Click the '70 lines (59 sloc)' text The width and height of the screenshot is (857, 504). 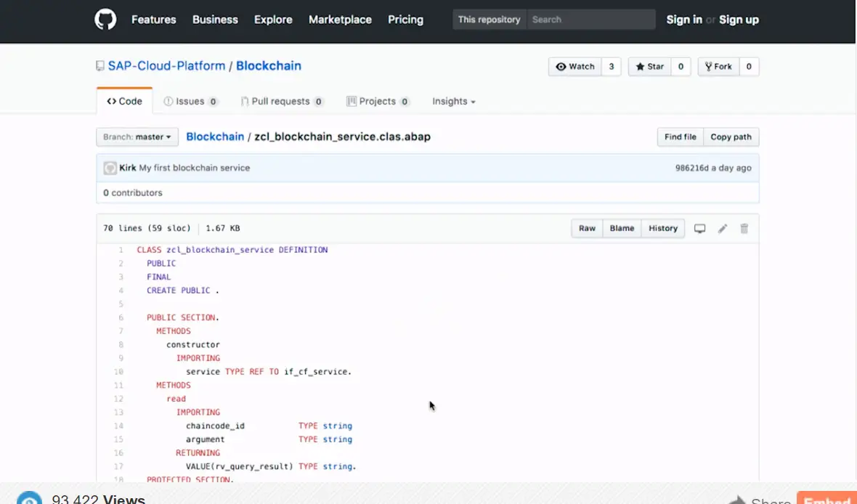(x=147, y=229)
